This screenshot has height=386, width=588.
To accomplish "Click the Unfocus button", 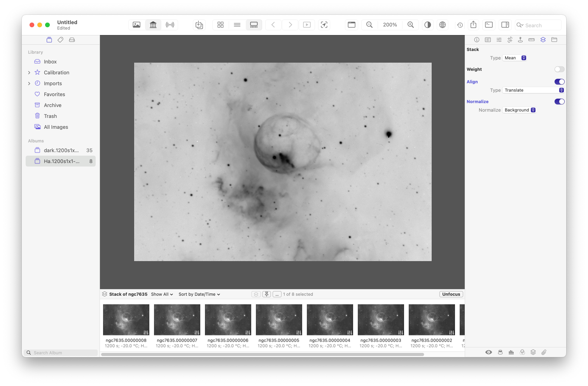I will point(451,294).
